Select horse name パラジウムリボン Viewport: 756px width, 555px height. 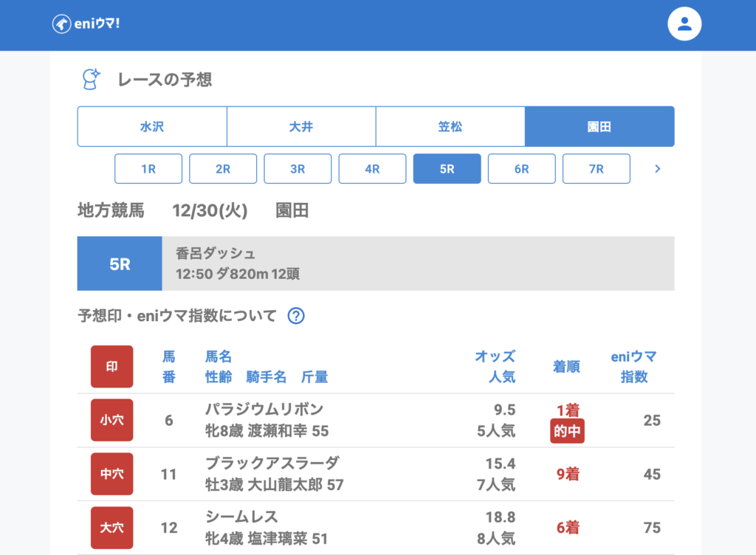tap(264, 410)
